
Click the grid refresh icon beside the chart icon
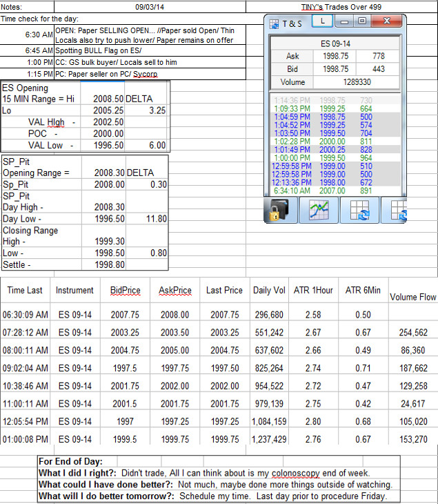[359, 210]
